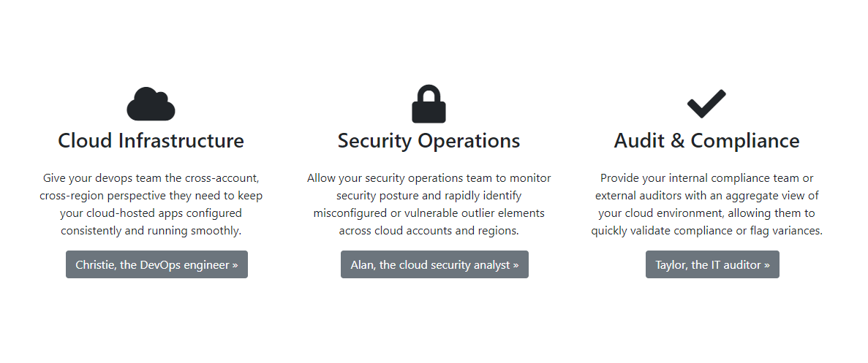Open Christie, the DevOps engineer page
The image size is (868, 363).
click(x=156, y=264)
